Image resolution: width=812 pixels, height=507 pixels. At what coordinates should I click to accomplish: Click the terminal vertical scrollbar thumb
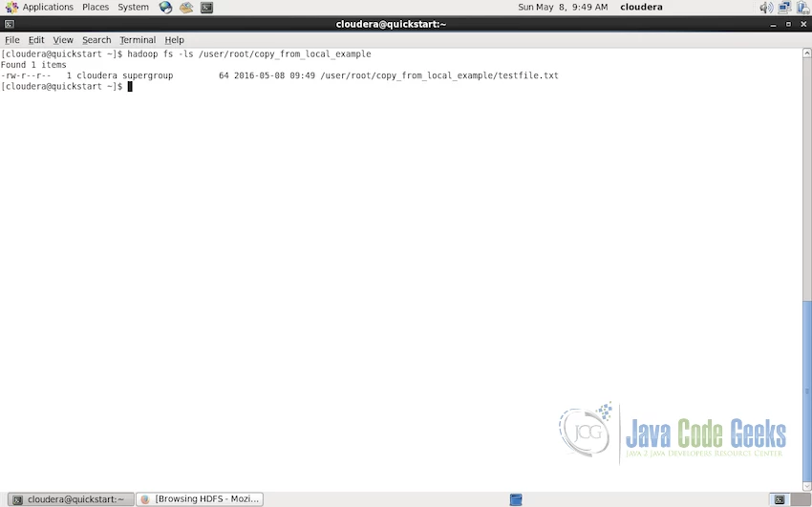(x=807, y=391)
